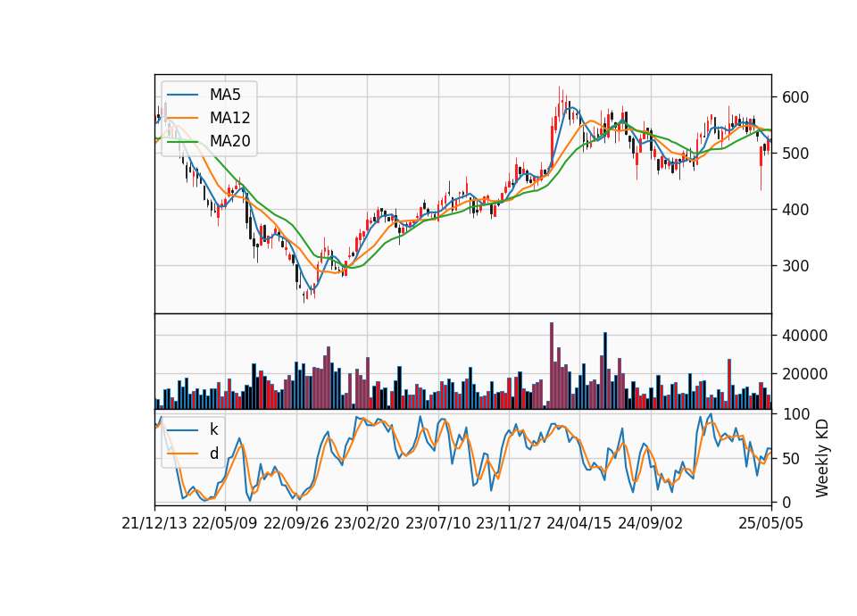Click the 25/05/05 date tick label
The width and height of the screenshot is (857, 616).
coord(771,523)
